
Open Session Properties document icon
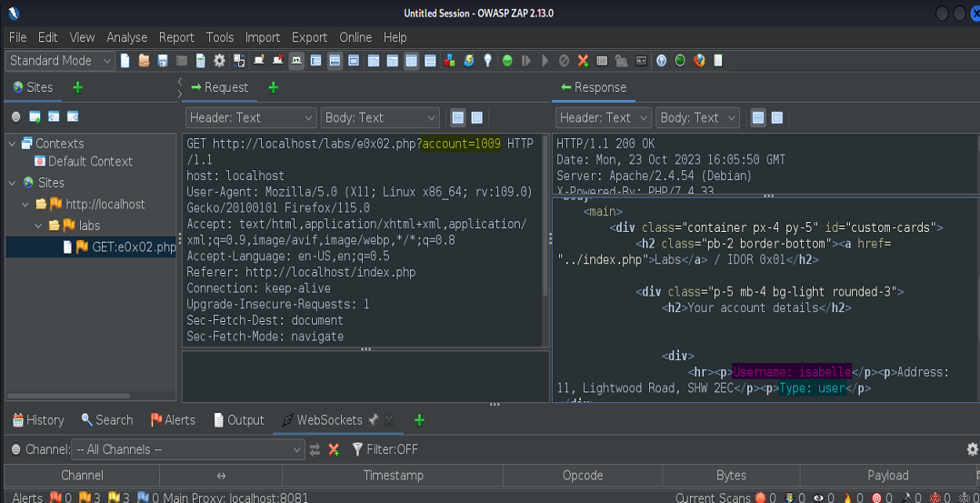pos(201,61)
